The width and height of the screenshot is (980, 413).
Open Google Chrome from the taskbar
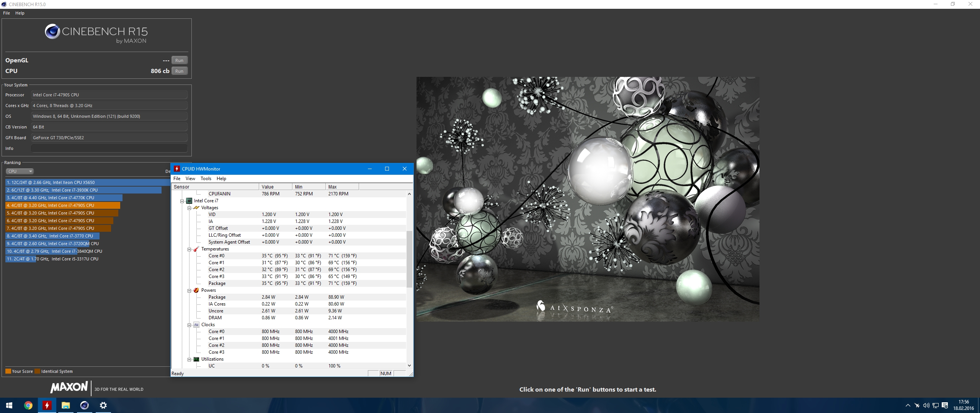(28, 405)
